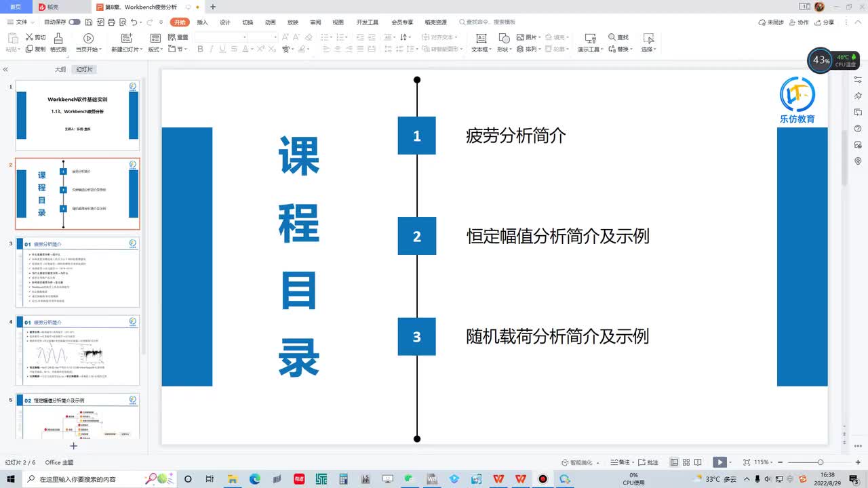Image resolution: width=868 pixels, height=488 pixels.
Task: Cut selection with 剪切
Action: pos(35,37)
